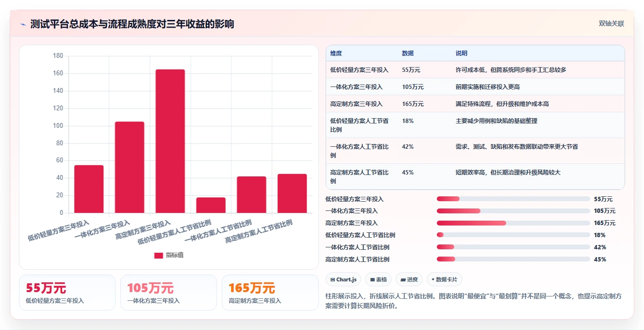Click note 满足特殊流程，但升级和维护成本高
The height and width of the screenshot is (330, 644).
pos(502,104)
